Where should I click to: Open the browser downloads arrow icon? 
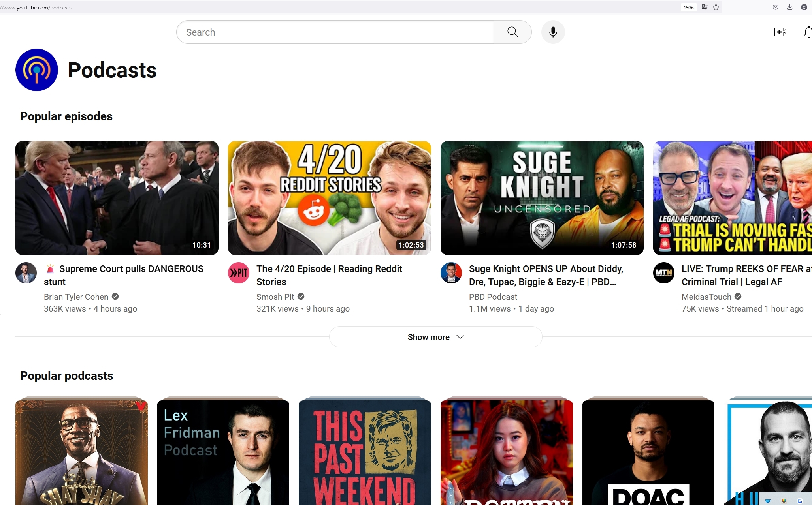tap(789, 7)
